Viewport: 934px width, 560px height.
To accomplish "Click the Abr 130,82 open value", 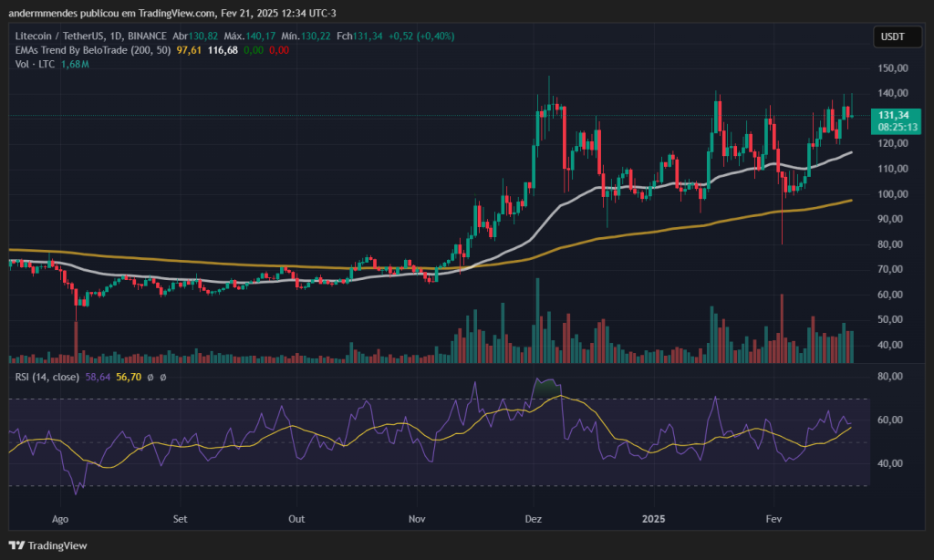I will pos(195,36).
